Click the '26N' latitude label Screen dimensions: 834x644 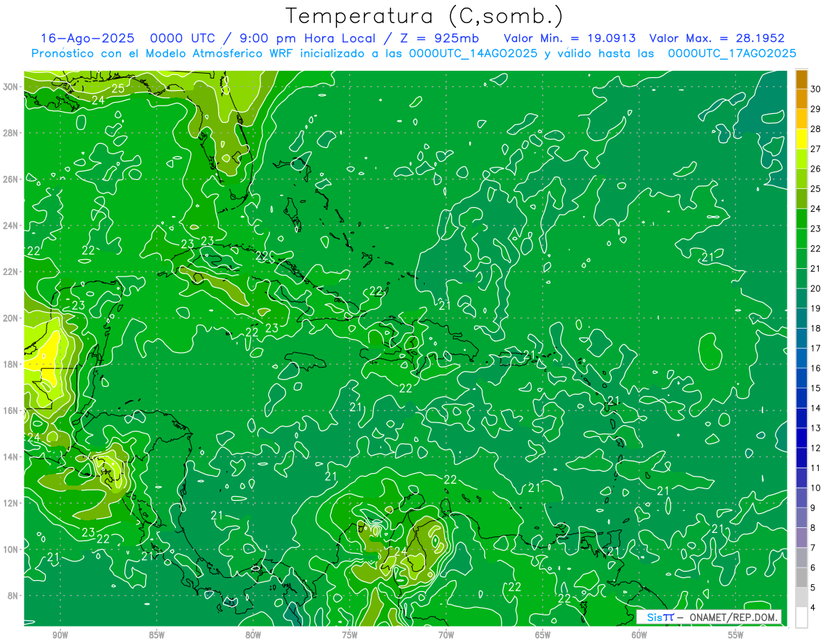pyautogui.click(x=12, y=179)
